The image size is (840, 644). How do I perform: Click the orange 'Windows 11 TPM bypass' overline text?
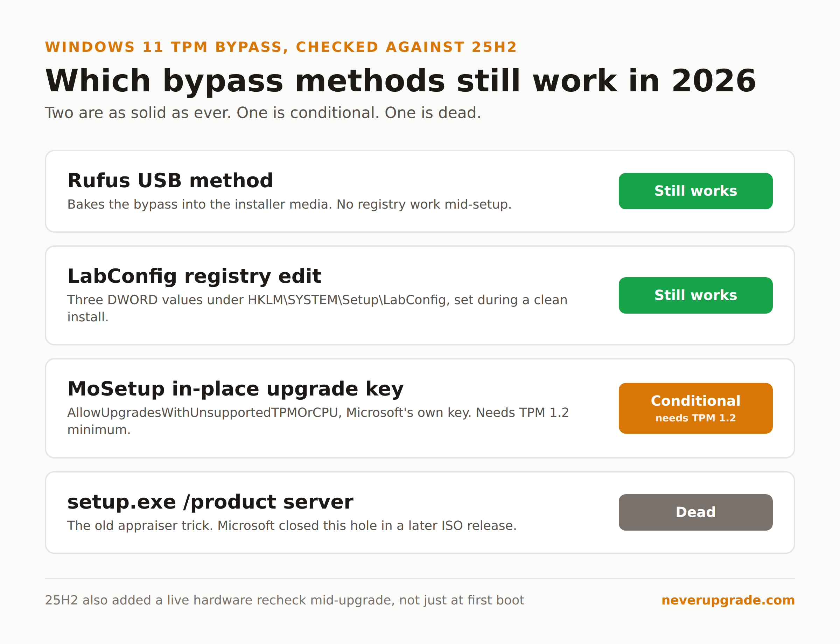click(x=281, y=47)
